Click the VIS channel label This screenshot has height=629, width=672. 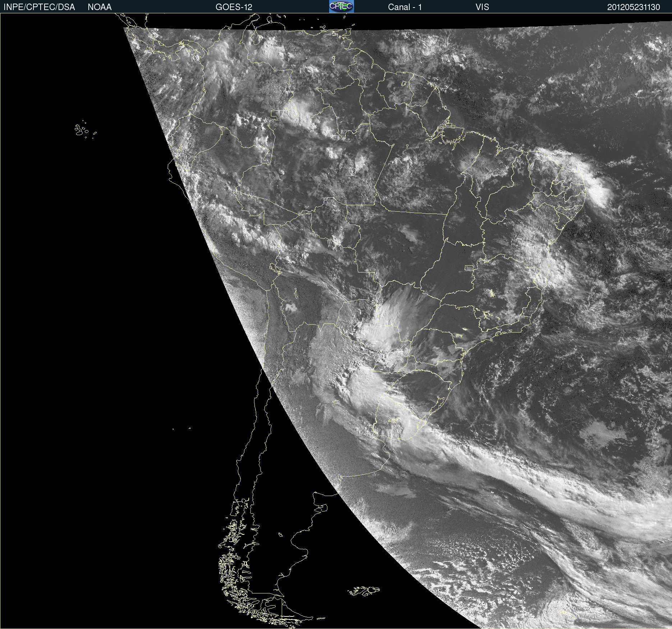[482, 7]
